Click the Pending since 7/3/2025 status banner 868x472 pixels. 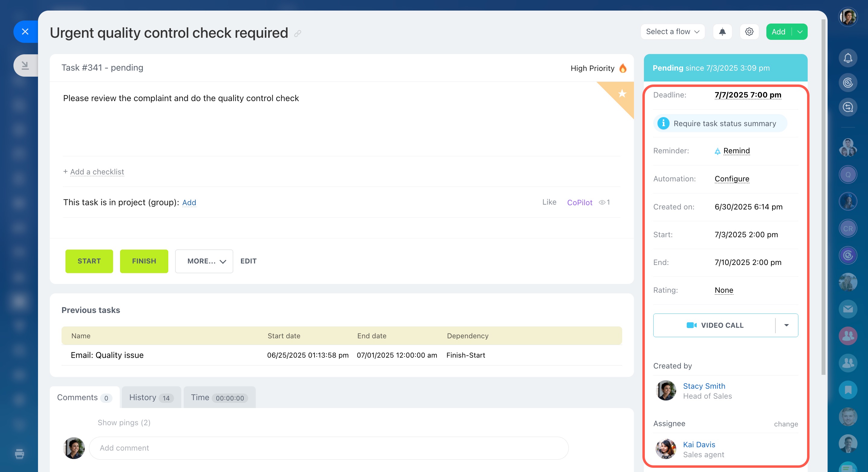coord(725,68)
